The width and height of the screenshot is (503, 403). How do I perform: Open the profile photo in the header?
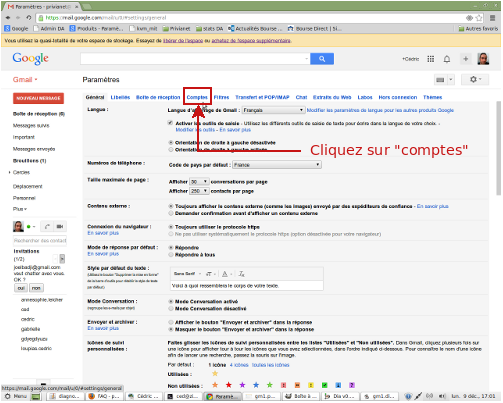483,59
